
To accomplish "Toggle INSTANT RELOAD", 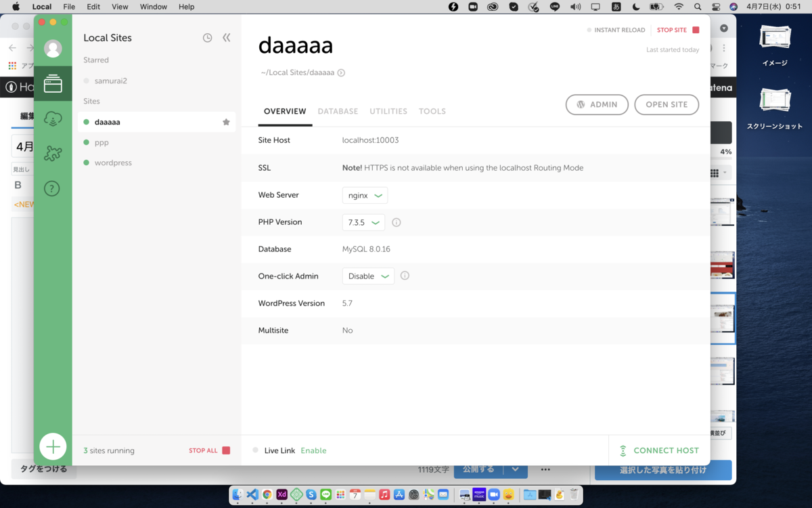I will click(616, 30).
